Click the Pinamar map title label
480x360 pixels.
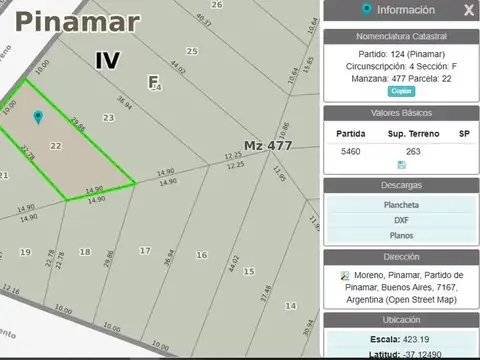[x=77, y=22]
